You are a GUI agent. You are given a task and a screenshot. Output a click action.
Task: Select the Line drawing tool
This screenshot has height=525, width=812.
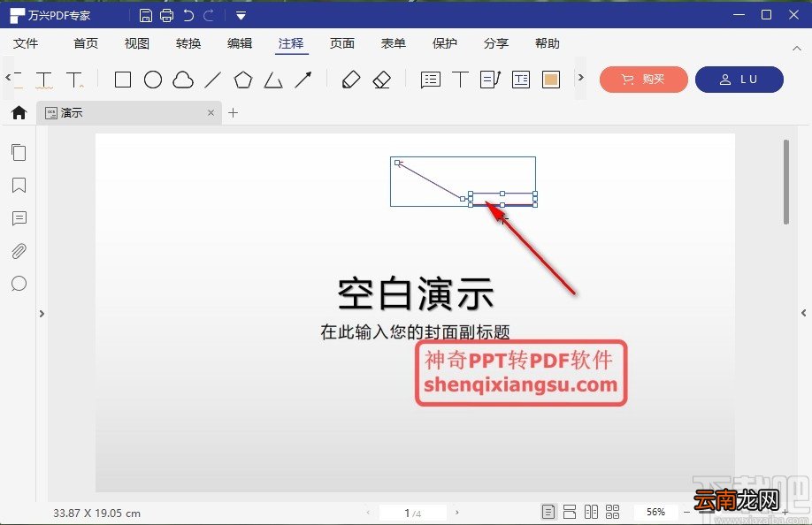pos(213,80)
